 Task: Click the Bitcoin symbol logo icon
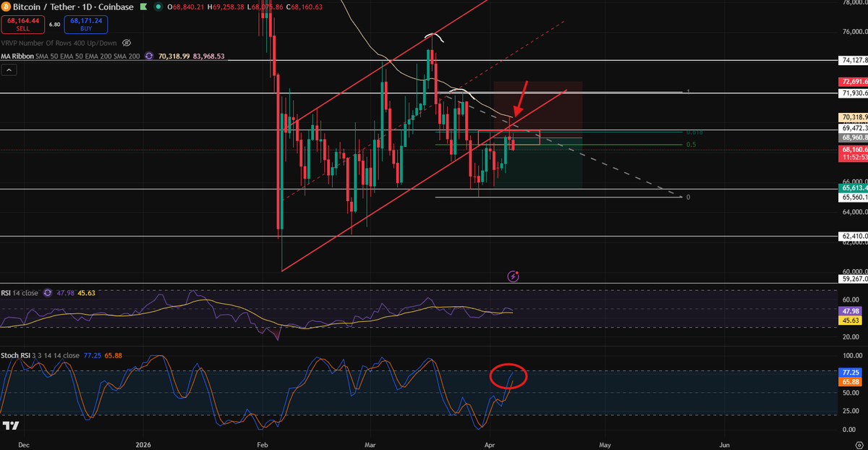tap(7, 7)
